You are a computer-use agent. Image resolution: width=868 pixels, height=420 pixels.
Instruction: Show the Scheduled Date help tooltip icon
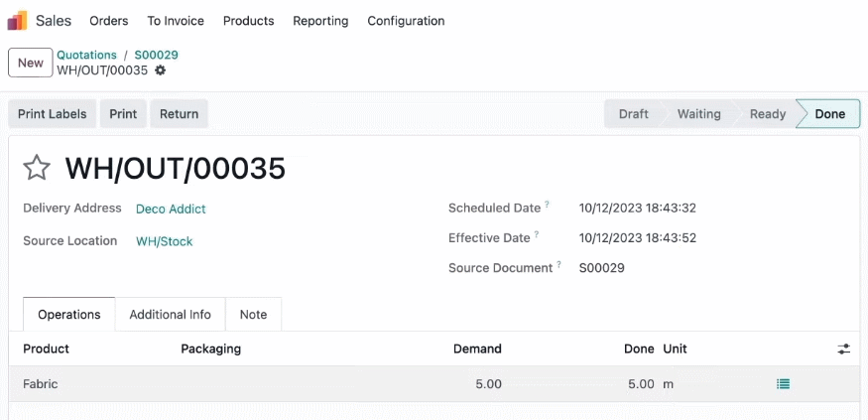tap(547, 205)
